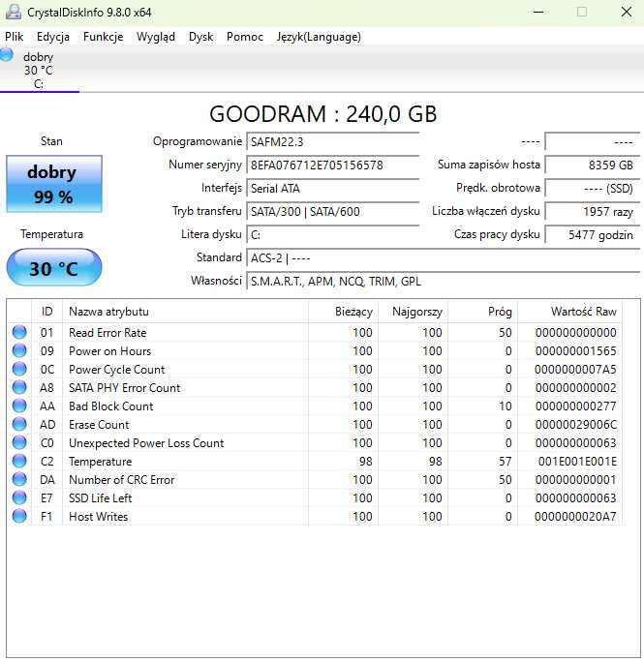Click raw value 001E001E001E of Temperature
This screenshot has width=644, height=662.
577,462
